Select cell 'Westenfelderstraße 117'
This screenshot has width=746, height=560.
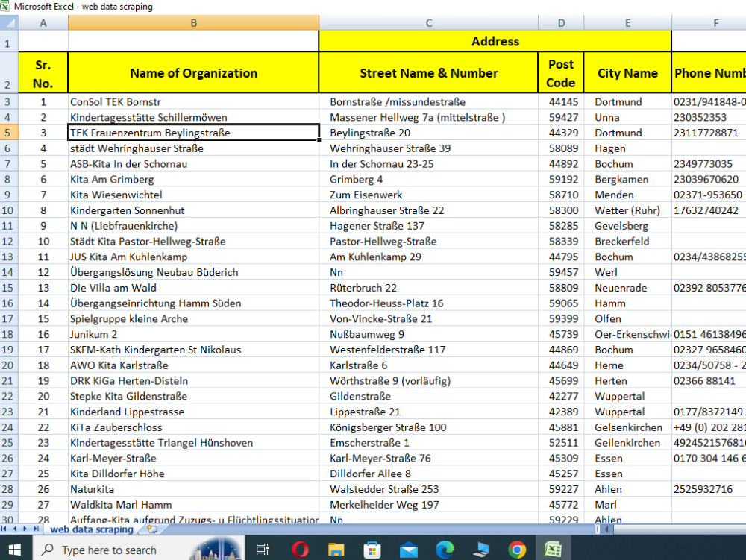coord(428,350)
